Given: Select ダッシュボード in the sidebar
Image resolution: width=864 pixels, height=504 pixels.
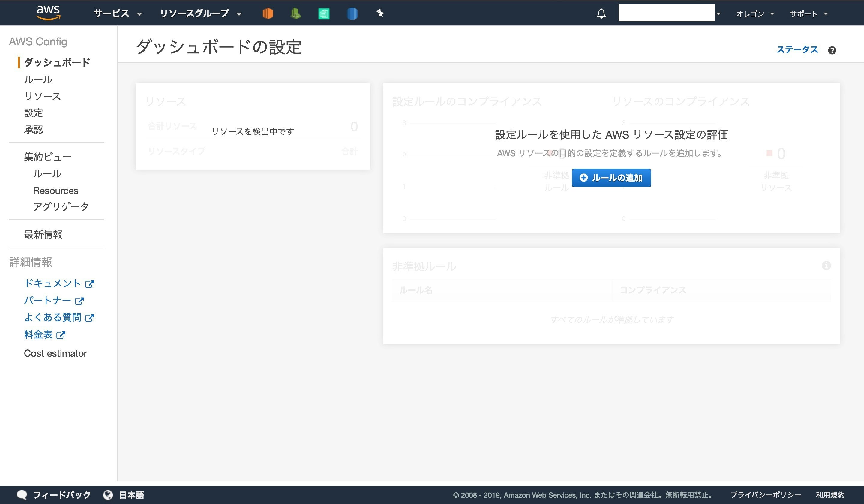Looking at the screenshot, I should coord(57,62).
